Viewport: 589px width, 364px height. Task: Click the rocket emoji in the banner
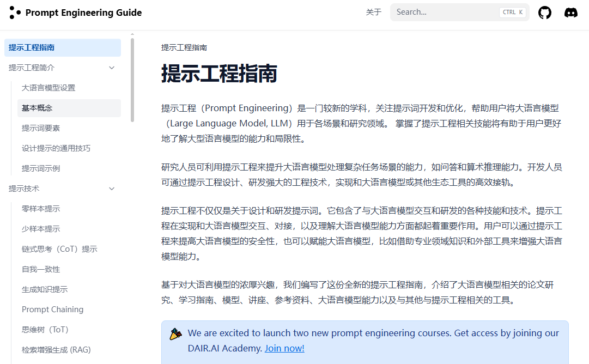(x=175, y=333)
